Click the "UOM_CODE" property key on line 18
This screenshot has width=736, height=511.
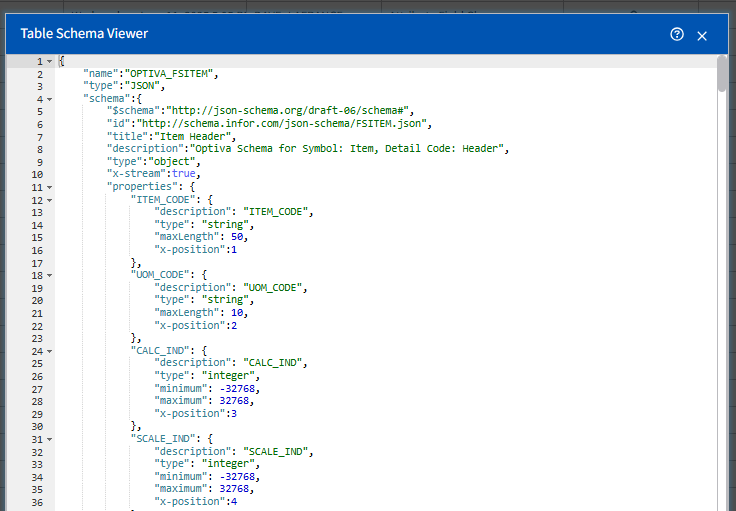point(160,275)
